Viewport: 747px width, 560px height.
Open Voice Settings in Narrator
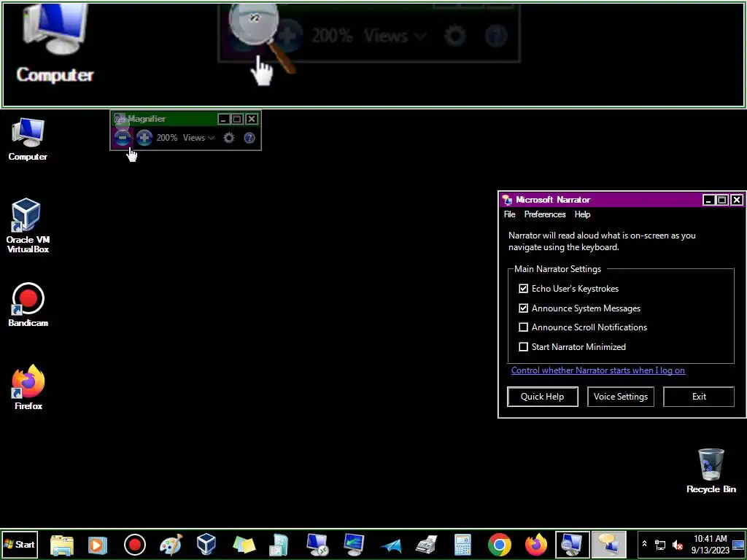point(621,397)
